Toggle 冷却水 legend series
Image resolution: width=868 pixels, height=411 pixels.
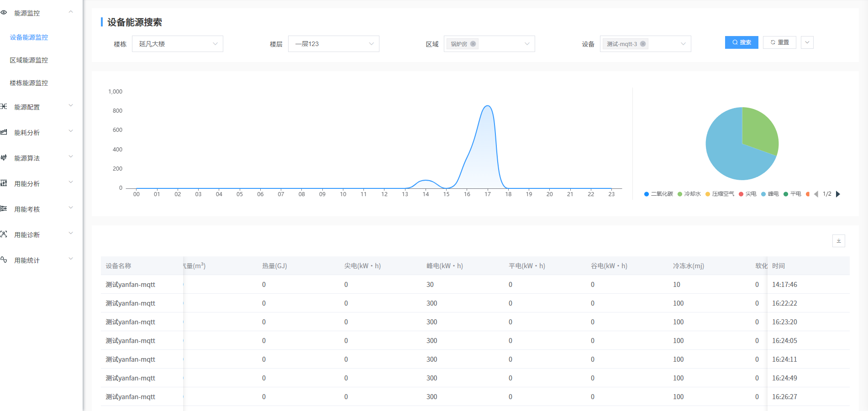(x=689, y=194)
